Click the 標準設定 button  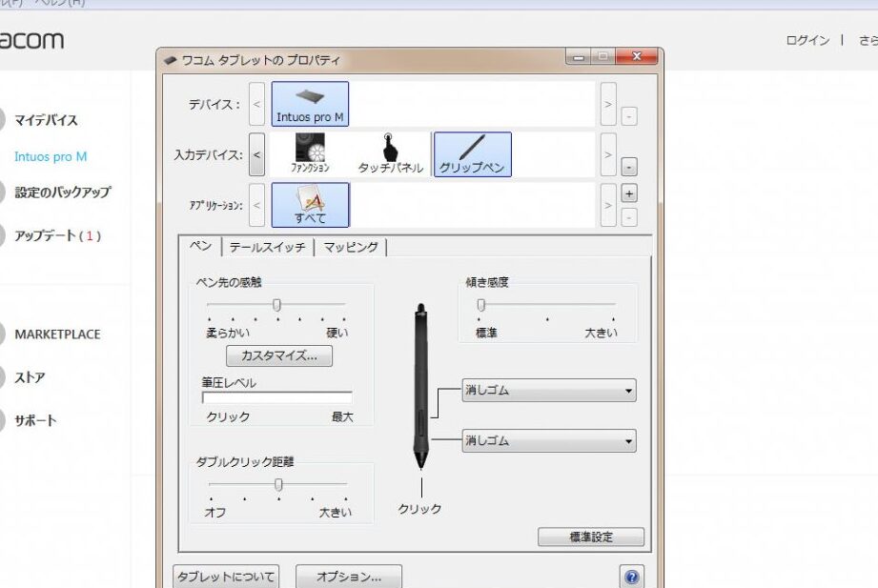591,537
